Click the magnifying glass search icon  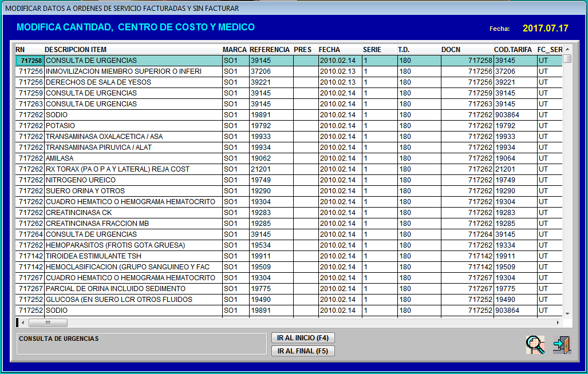tap(535, 344)
